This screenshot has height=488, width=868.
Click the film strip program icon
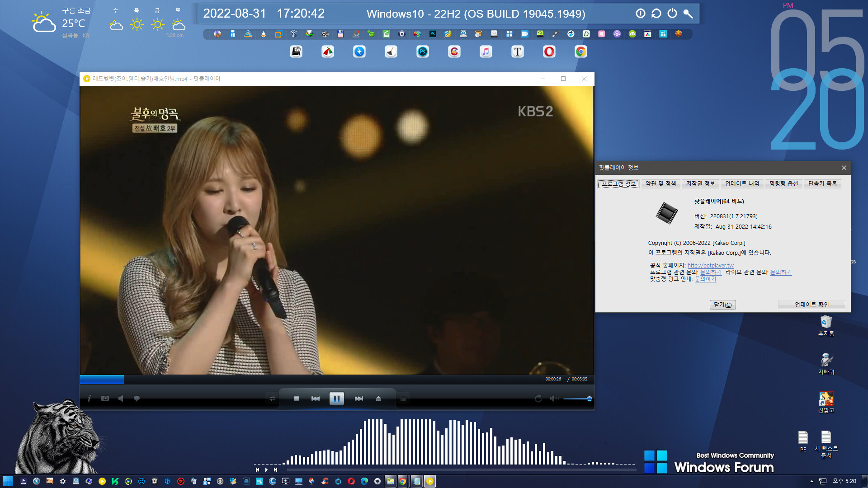[667, 213]
